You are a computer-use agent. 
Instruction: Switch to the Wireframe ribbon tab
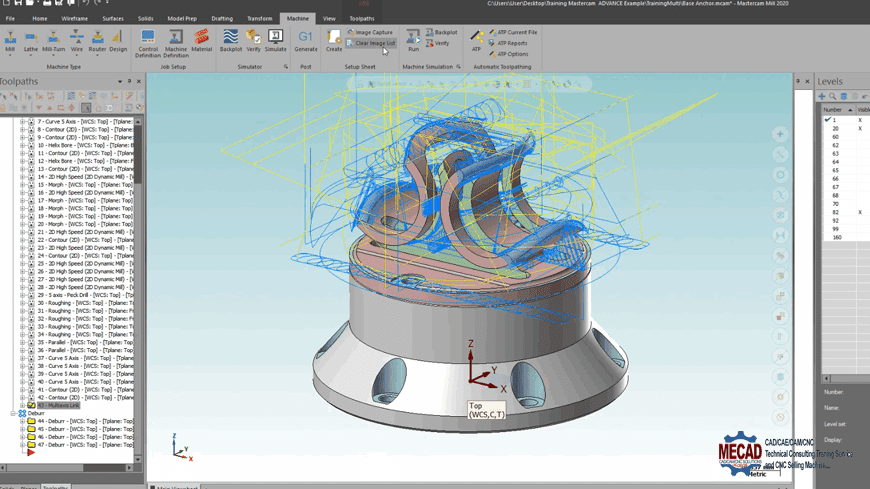[x=74, y=18]
